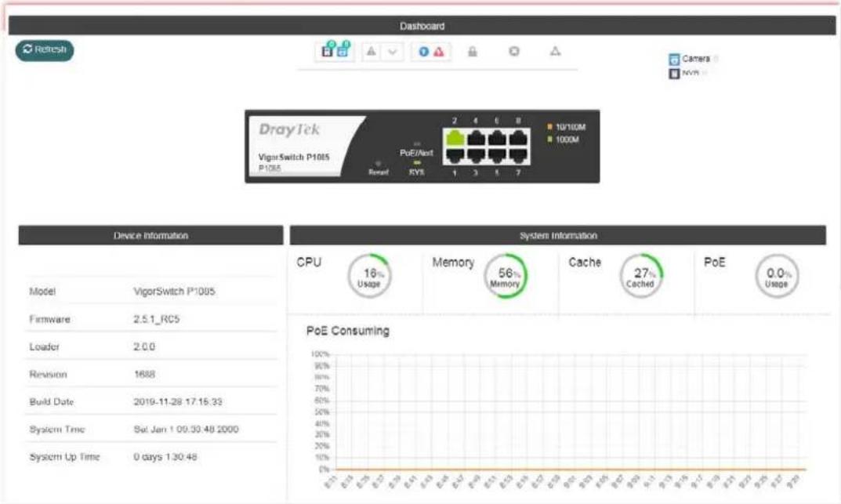Click the CPU 16% usage gauge
This screenshot has height=504, width=841.
[369, 276]
